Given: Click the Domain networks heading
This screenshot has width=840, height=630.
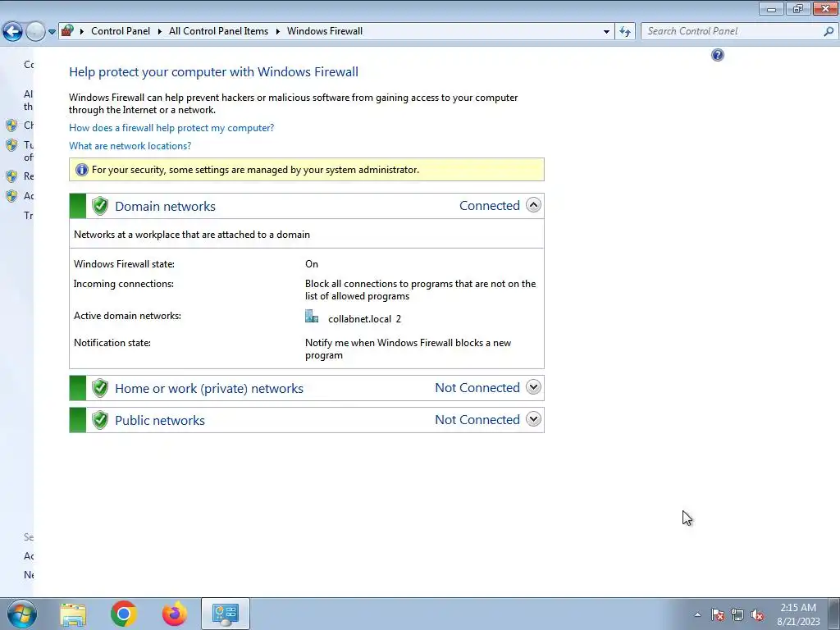Looking at the screenshot, I should pyautogui.click(x=165, y=206).
